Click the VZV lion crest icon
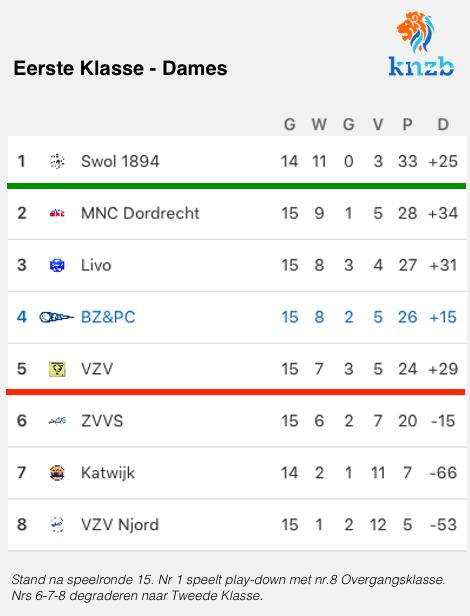 pyautogui.click(x=57, y=369)
